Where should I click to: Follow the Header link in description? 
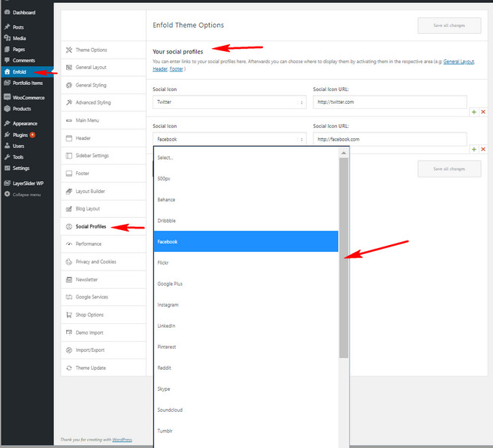160,69
